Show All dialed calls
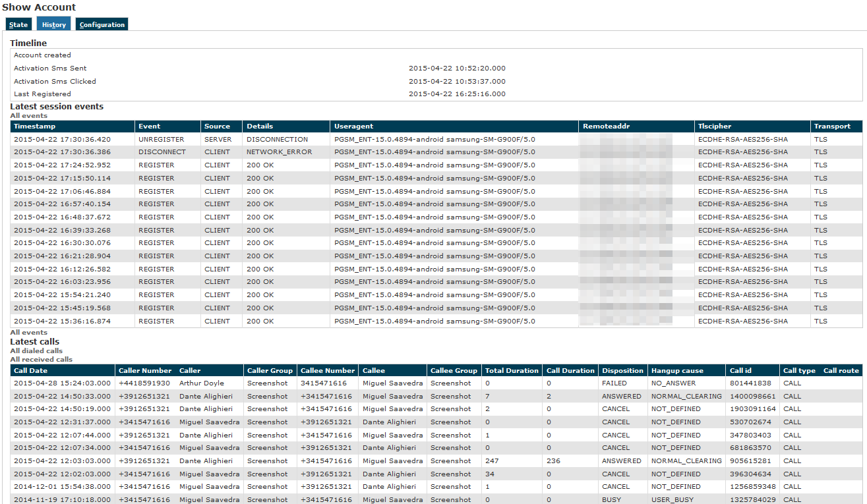The height and width of the screenshot is (504, 867). 36,351
